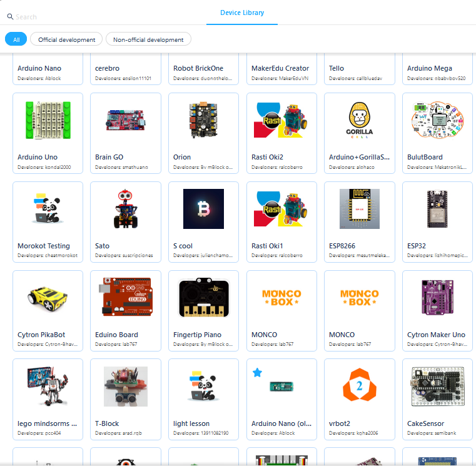Click the Fingertip Piano title text
This screenshot has height=466, width=476.
pos(197,335)
